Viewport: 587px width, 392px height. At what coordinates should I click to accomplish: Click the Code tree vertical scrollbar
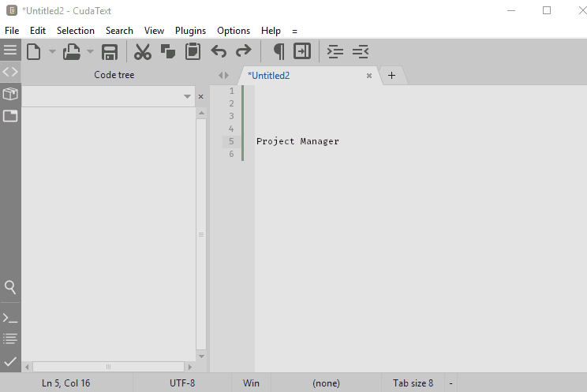(201, 234)
